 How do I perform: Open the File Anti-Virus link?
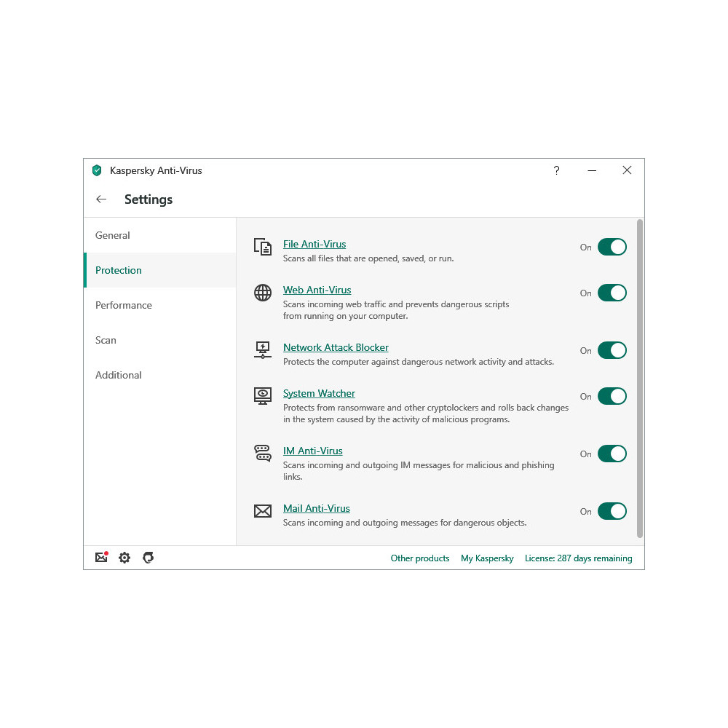(314, 244)
